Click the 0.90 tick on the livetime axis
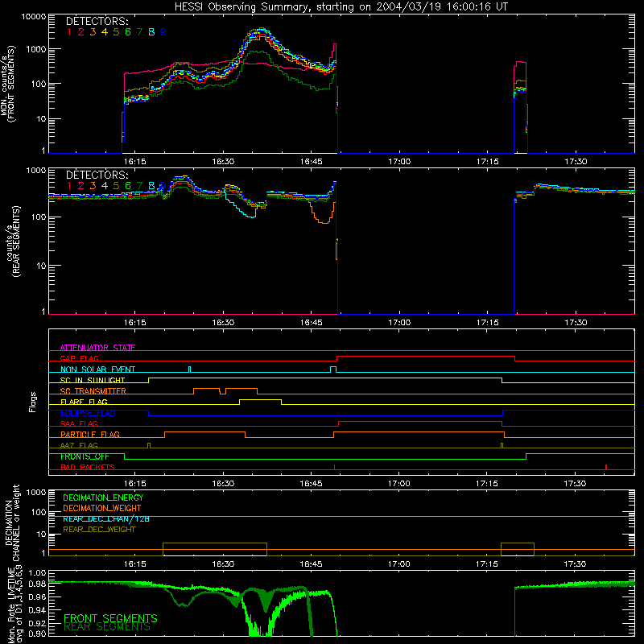 click(x=37, y=634)
